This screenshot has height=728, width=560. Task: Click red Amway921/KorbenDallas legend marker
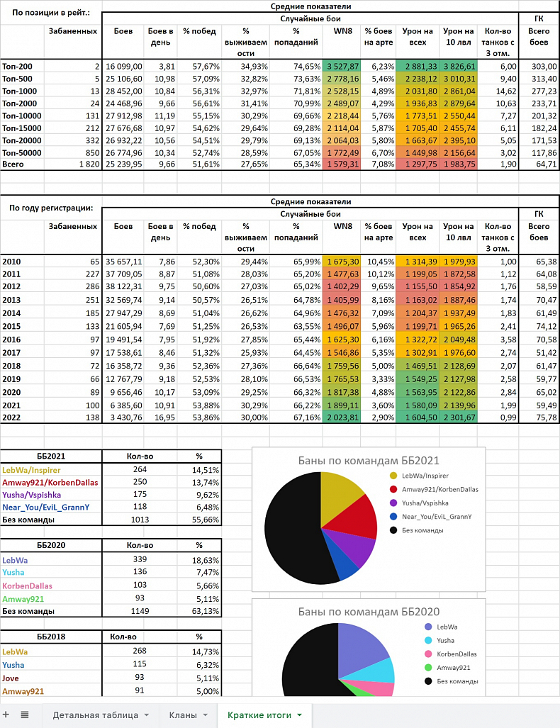[x=394, y=489]
